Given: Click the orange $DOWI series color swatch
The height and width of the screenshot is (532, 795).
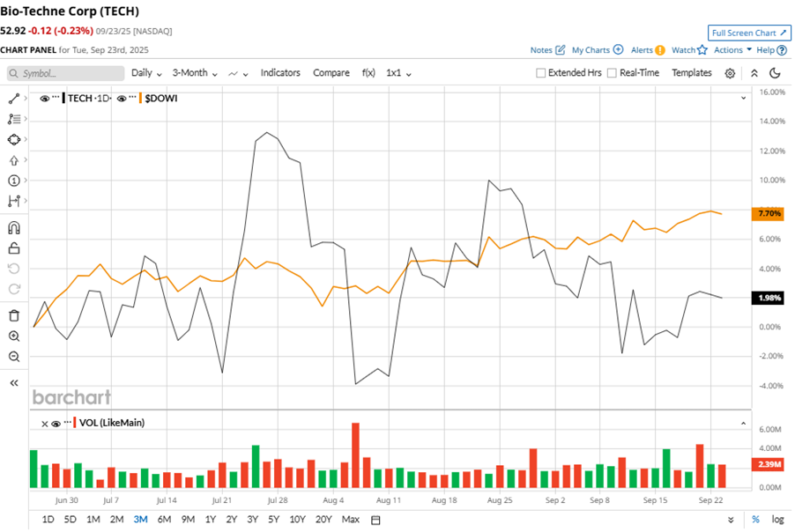Looking at the screenshot, I should pos(140,99).
